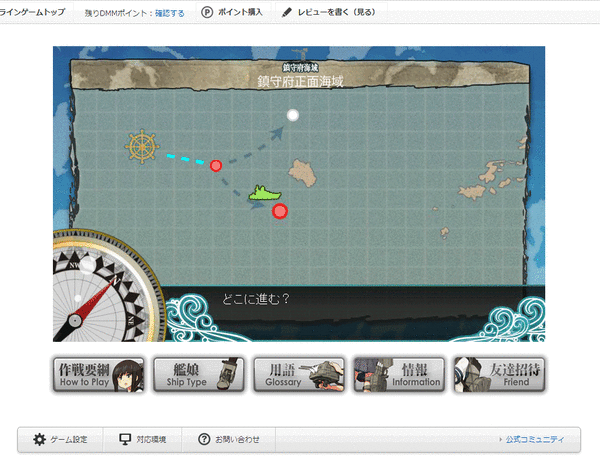This screenshot has width=600, height=473.
Task: Click the 鎮守府正面海域 map title
Action: point(300,81)
